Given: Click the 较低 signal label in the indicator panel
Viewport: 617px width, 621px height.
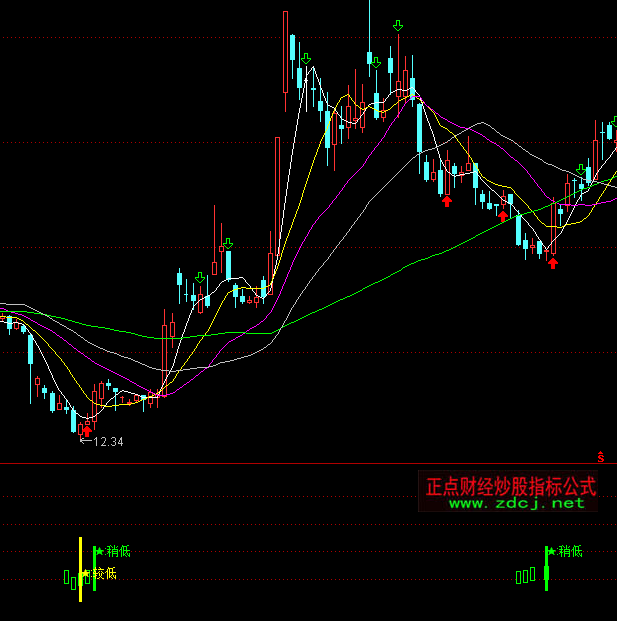Looking at the screenshot, I should coord(105,574).
